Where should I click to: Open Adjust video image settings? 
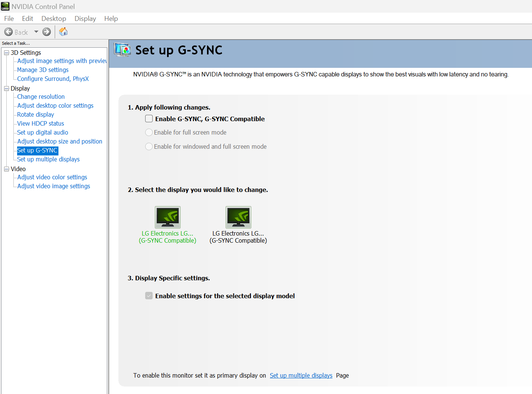click(54, 186)
